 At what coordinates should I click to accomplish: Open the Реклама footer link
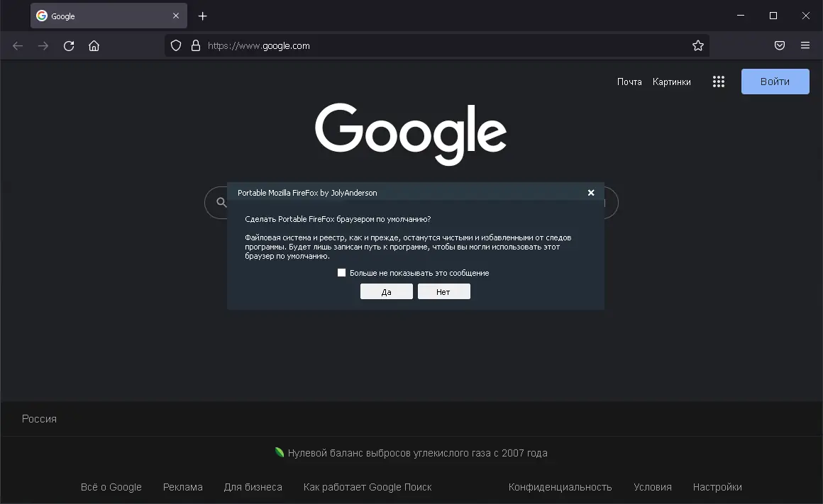[x=182, y=487]
